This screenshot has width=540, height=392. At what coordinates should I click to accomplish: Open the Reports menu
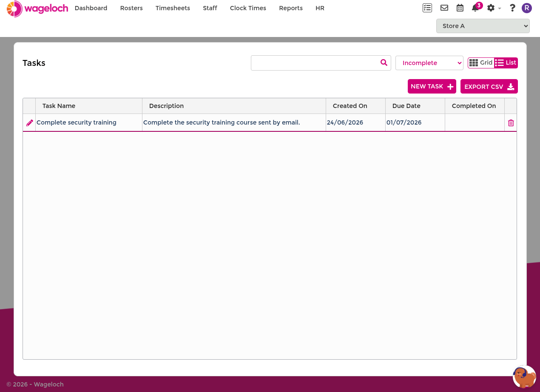coord(291,8)
